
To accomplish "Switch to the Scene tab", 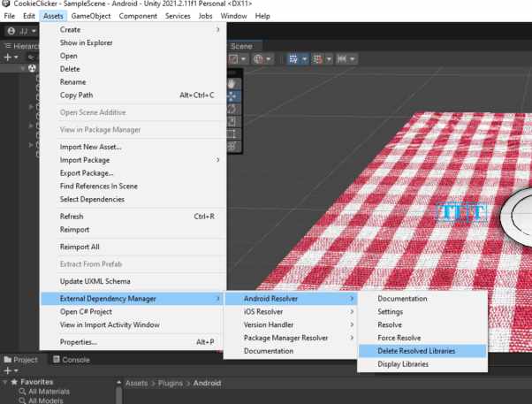I will coord(241,46).
